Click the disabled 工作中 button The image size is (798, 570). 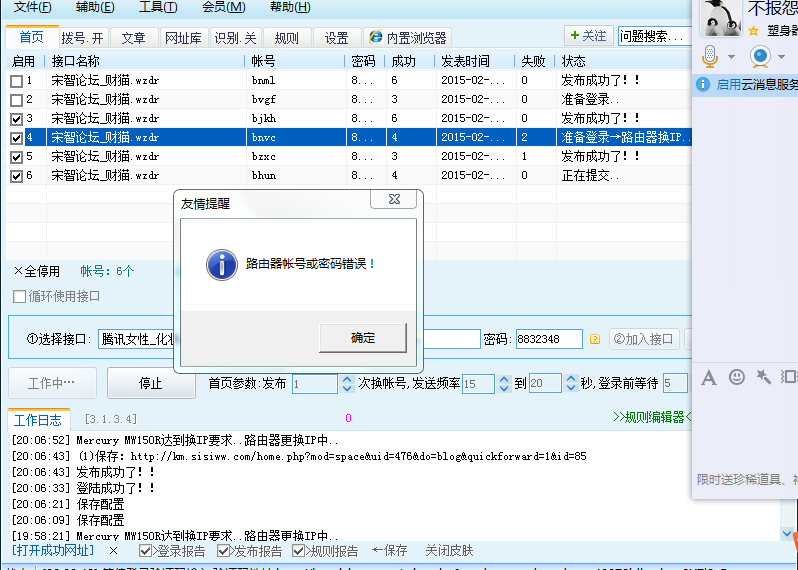[x=52, y=383]
